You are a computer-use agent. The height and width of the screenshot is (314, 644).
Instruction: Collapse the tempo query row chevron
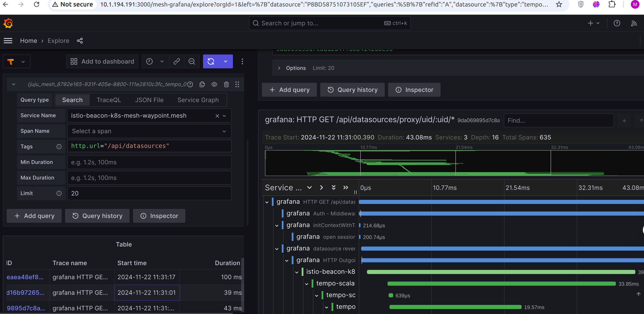coord(14,85)
